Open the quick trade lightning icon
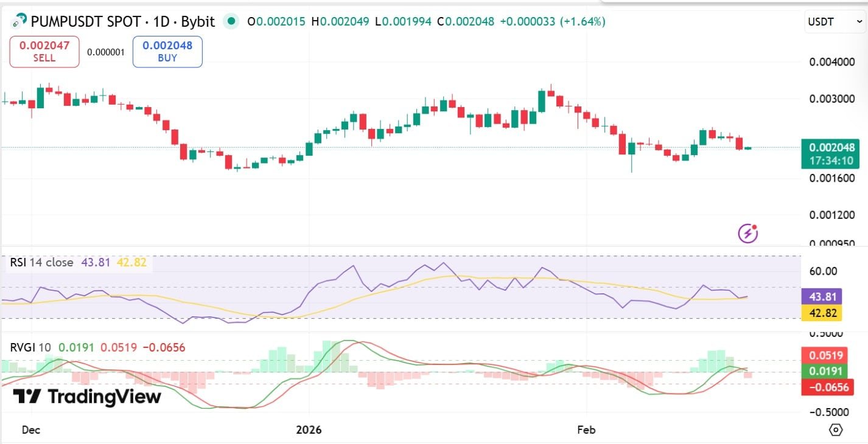The image size is (868, 444). 747,233
